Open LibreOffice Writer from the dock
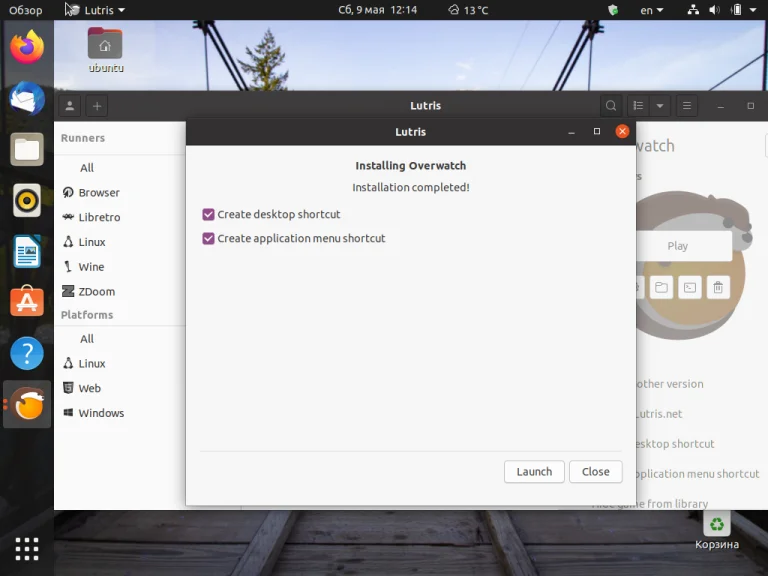This screenshot has width=768, height=576. (27, 251)
